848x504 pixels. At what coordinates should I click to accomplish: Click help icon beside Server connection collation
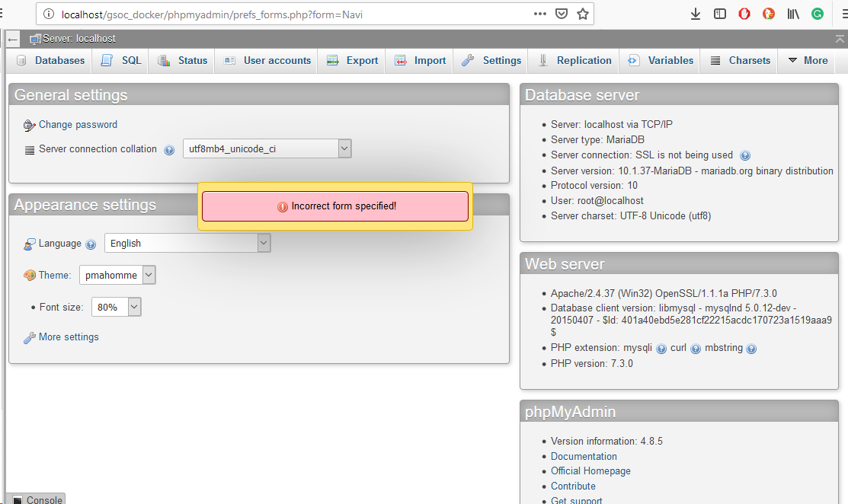coord(169,150)
